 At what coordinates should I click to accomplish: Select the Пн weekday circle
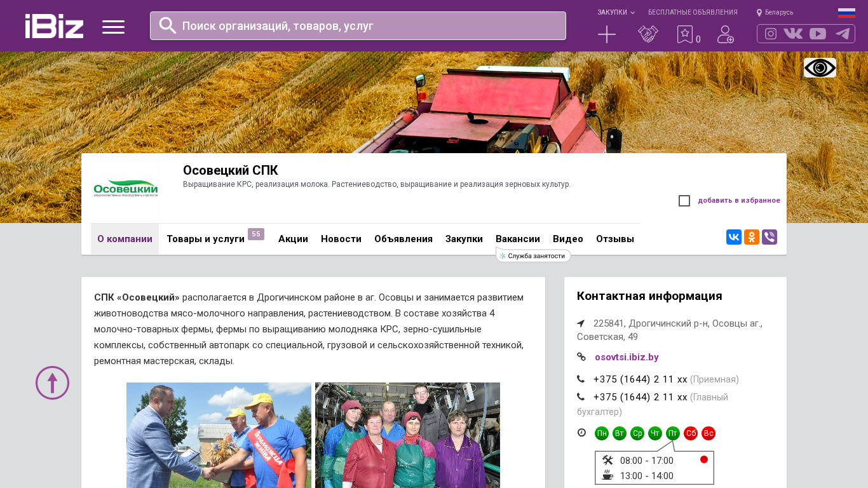(602, 433)
